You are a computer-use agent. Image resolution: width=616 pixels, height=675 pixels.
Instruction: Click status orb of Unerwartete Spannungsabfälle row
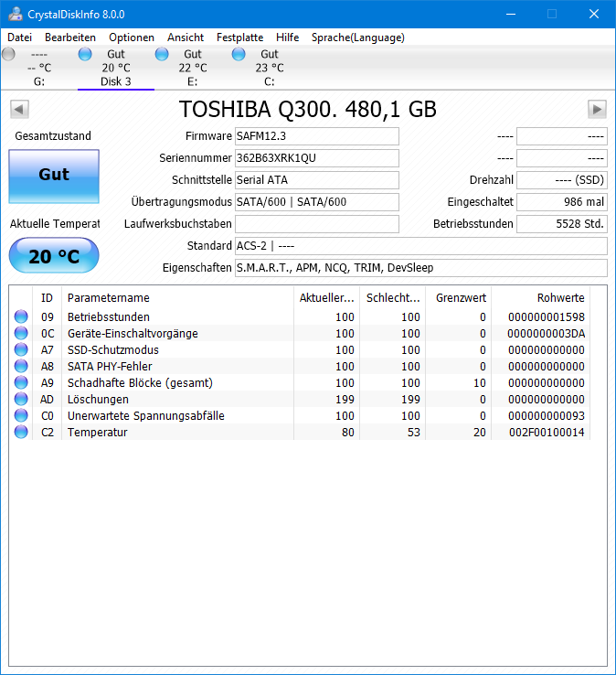click(21, 415)
